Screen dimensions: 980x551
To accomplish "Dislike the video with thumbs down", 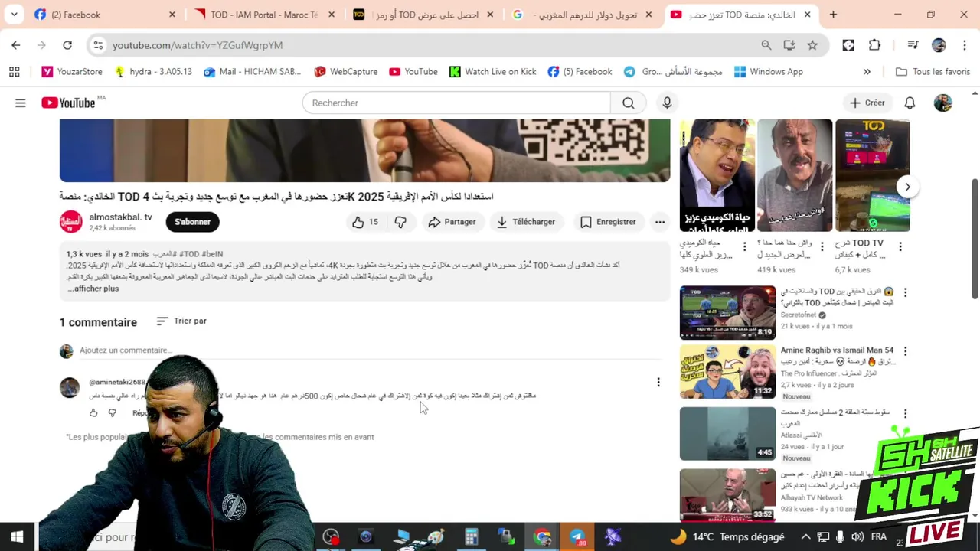I will 400,222.
